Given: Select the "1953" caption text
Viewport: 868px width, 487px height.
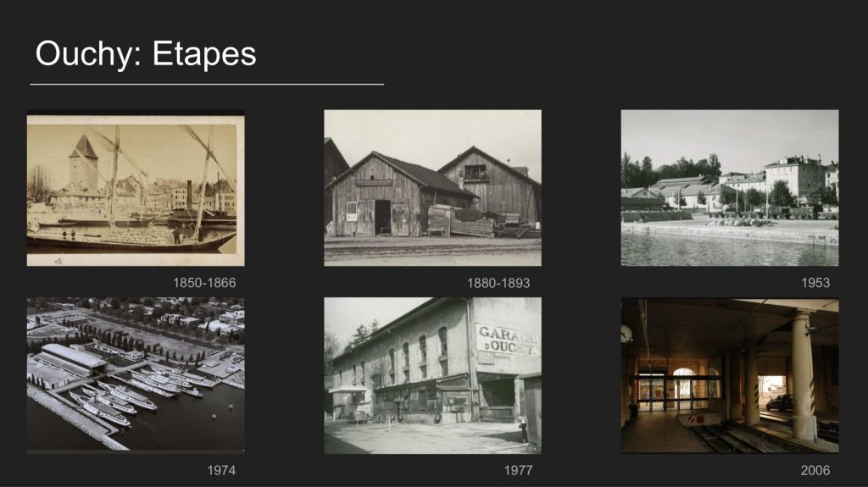Looking at the screenshot, I should tap(815, 283).
